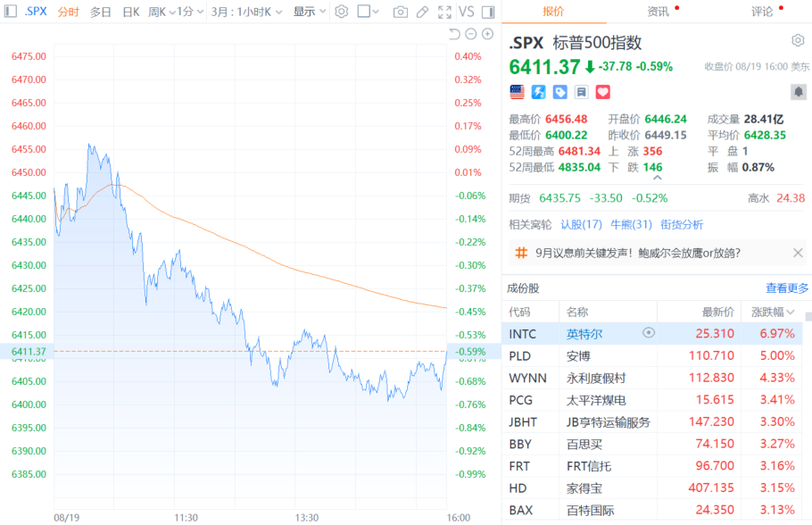Open the 3月:1小时K range dropdown
The width and height of the screenshot is (812, 525).
point(246,12)
